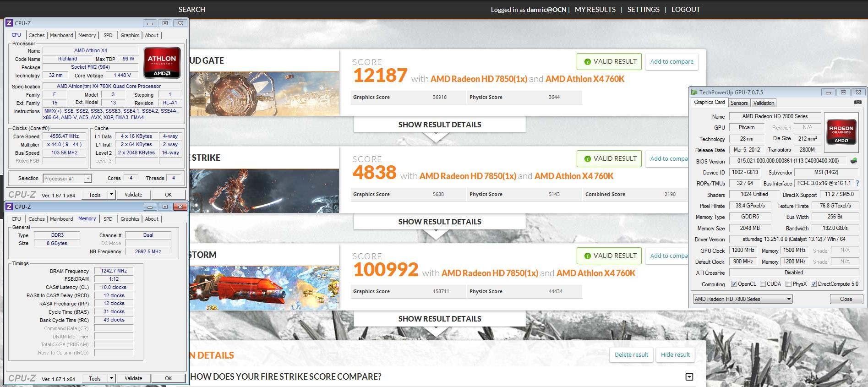Take GPU-Z screenshot with camera icon
This screenshot has height=387, width=868.
[x=858, y=103]
